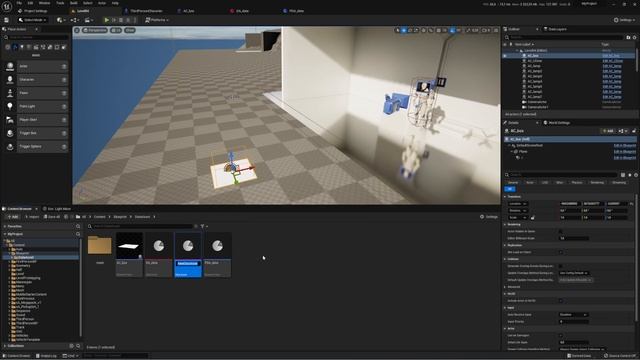Click the viewport scale tool icon
640x360 pixels.
[416, 30]
